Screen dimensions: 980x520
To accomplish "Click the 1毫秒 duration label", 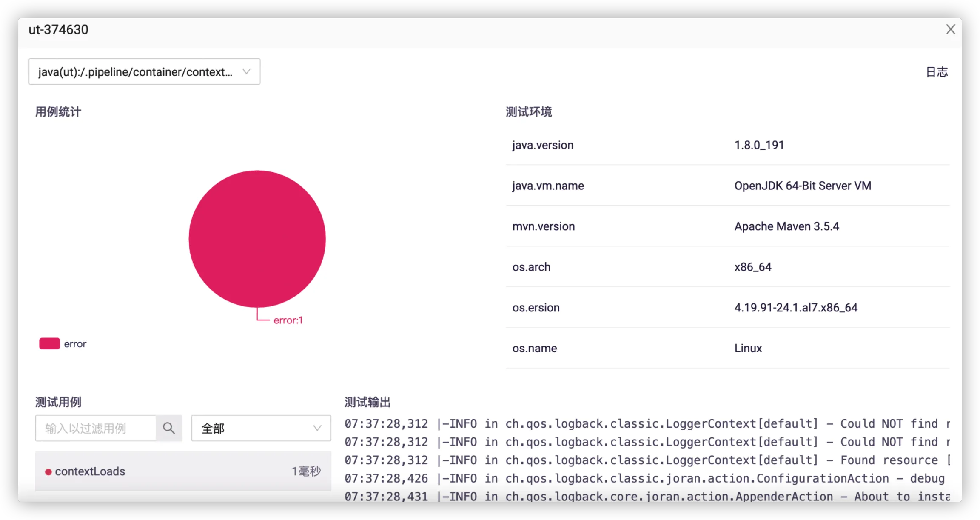I will point(306,471).
